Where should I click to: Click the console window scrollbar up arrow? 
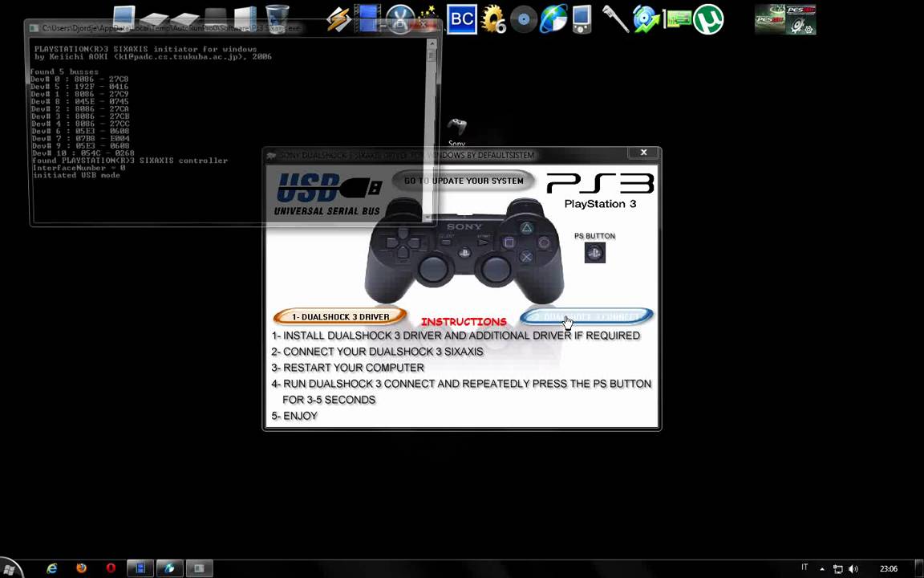[x=432, y=43]
